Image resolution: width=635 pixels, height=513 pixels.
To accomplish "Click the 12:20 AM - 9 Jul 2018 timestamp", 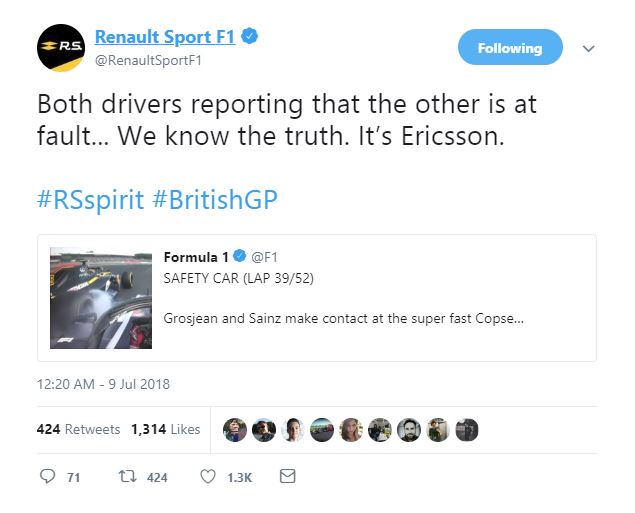I will tap(104, 383).
